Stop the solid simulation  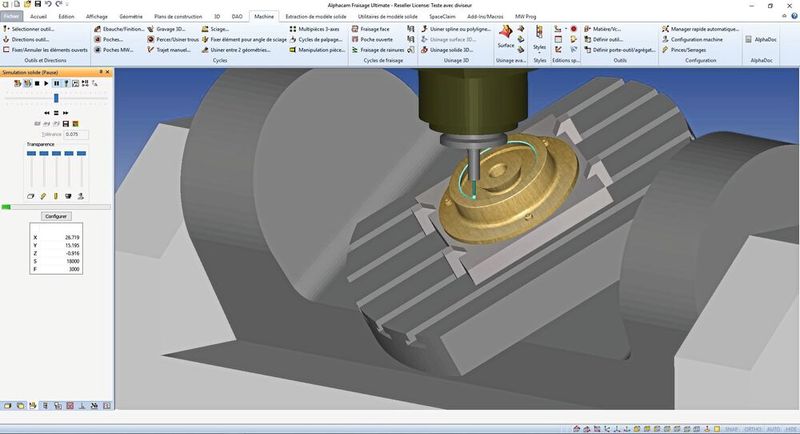(x=37, y=83)
